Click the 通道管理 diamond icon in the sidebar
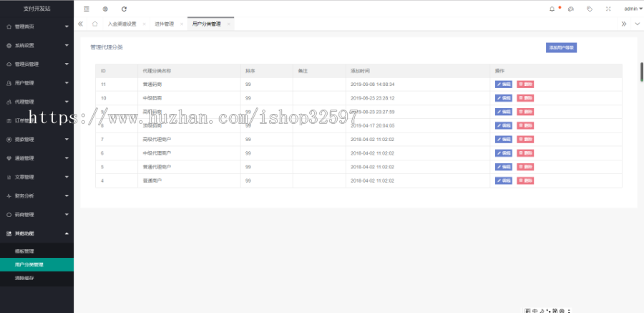Viewport: 644px width, 313px height. pyautogui.click(x=9, y=158)
